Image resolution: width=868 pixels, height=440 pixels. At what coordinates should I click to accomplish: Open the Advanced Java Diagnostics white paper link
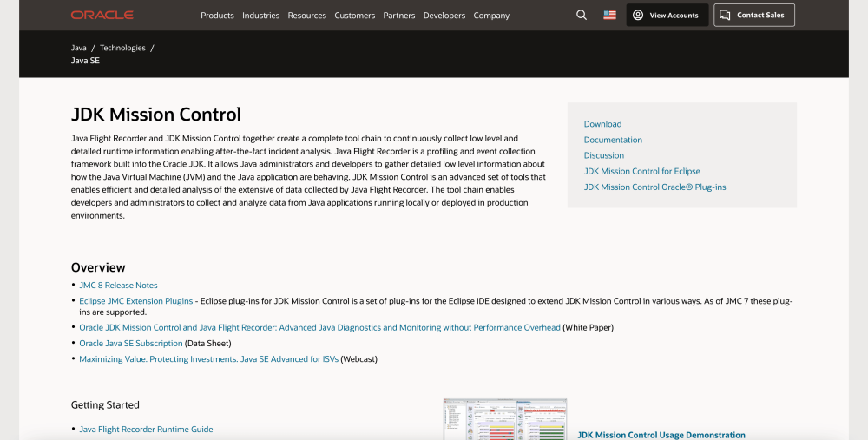(319, 328)
